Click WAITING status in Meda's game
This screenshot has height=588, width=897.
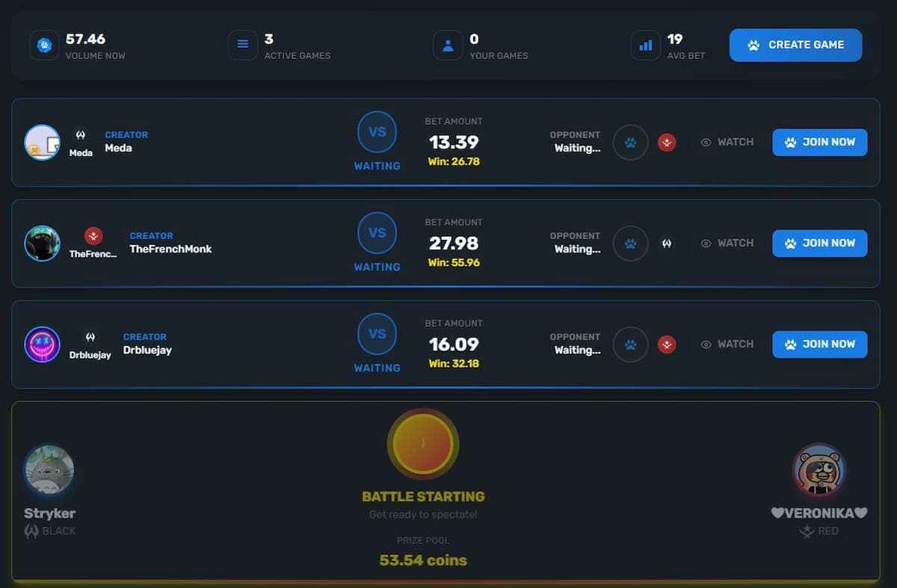[x=377, y=166]
